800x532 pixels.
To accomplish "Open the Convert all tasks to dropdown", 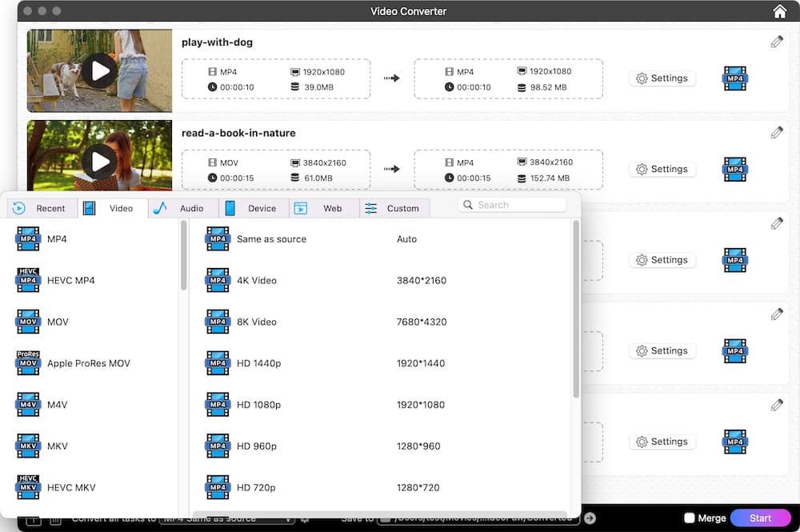I will pos(226,518).
